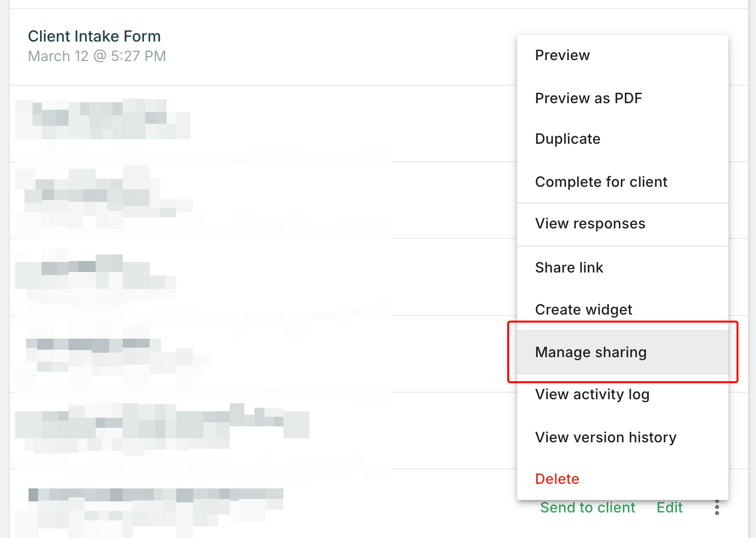756x538 pixels.
Task: Duplicate the form via the menu
Action: (567, 139)
